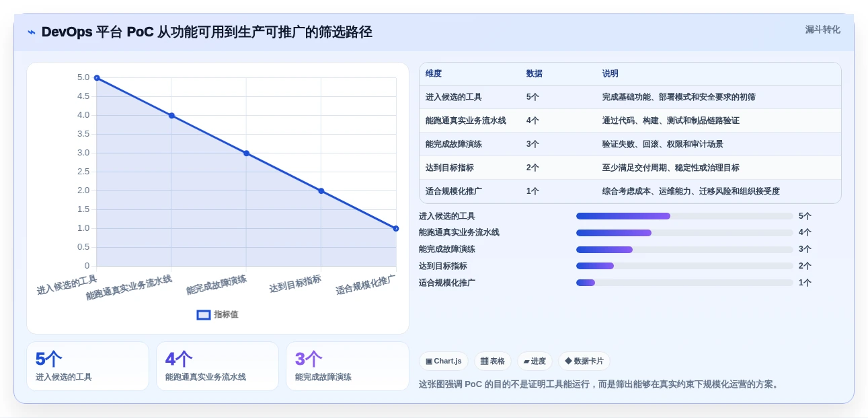Open the 3个 能完成故障演练 data card
The width and height of the screenshot is (868, 418).
347,366
